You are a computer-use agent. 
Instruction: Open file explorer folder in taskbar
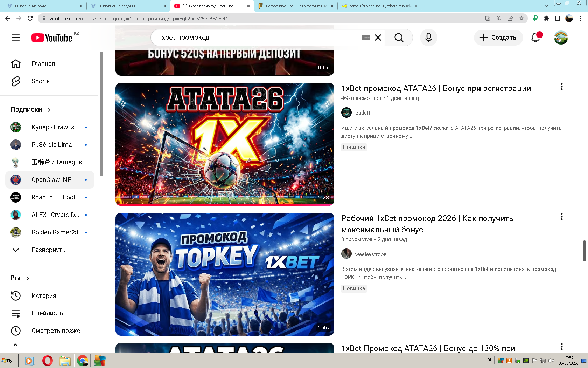pos(65,361)
